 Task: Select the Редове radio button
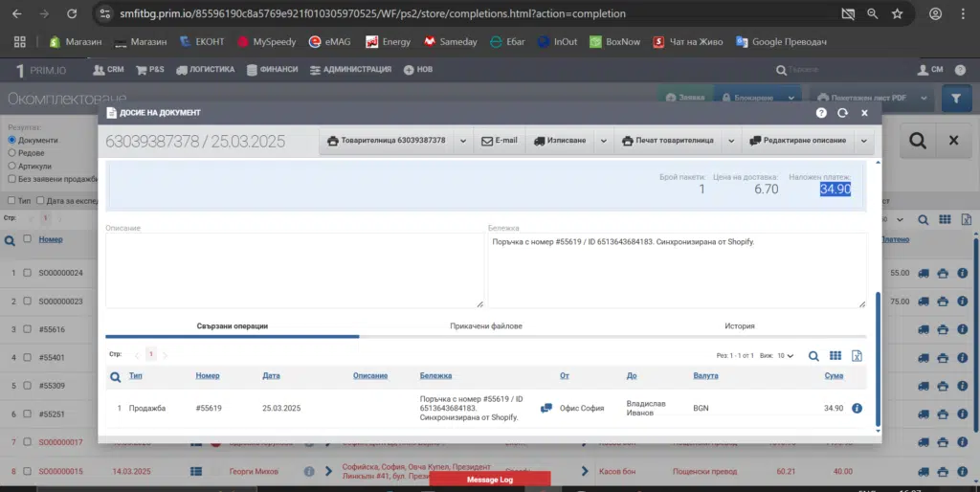click(12, 153)
